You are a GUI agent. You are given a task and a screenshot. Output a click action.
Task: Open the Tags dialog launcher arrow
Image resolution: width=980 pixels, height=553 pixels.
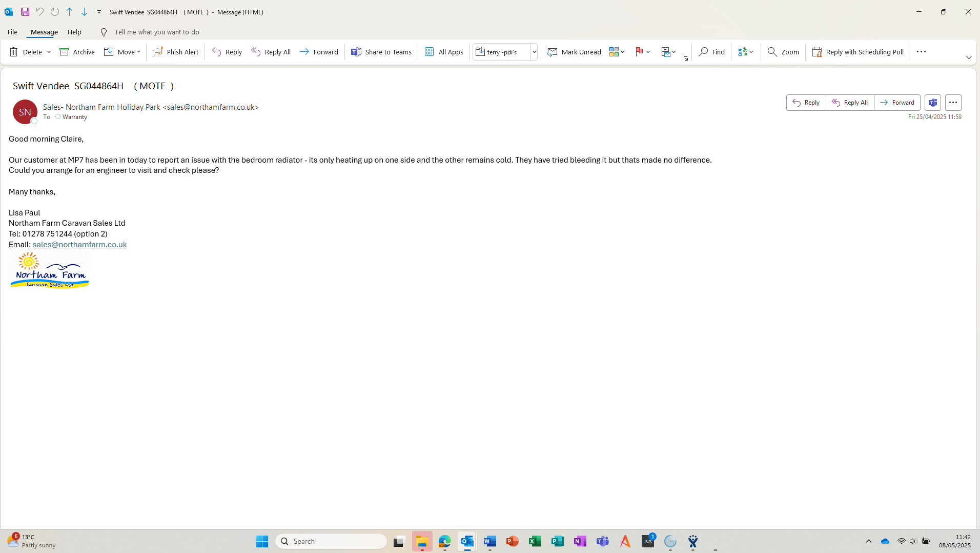tap(686, 58)
